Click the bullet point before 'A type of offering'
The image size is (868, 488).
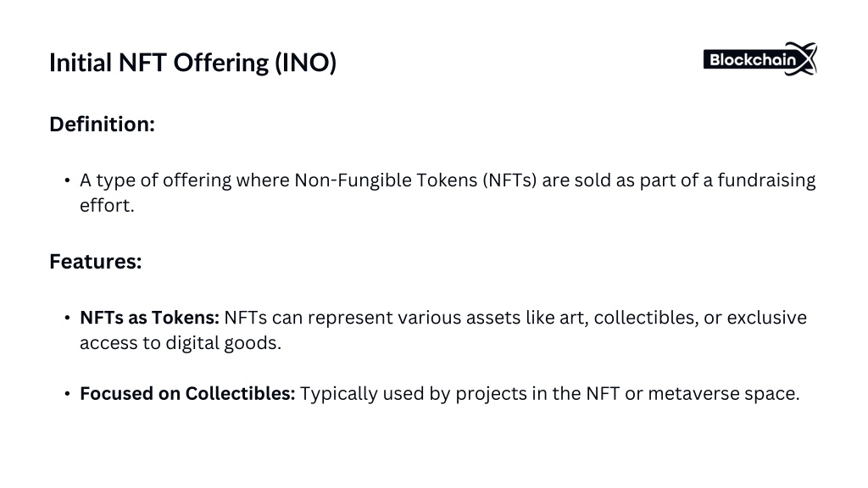click(67, 180)
